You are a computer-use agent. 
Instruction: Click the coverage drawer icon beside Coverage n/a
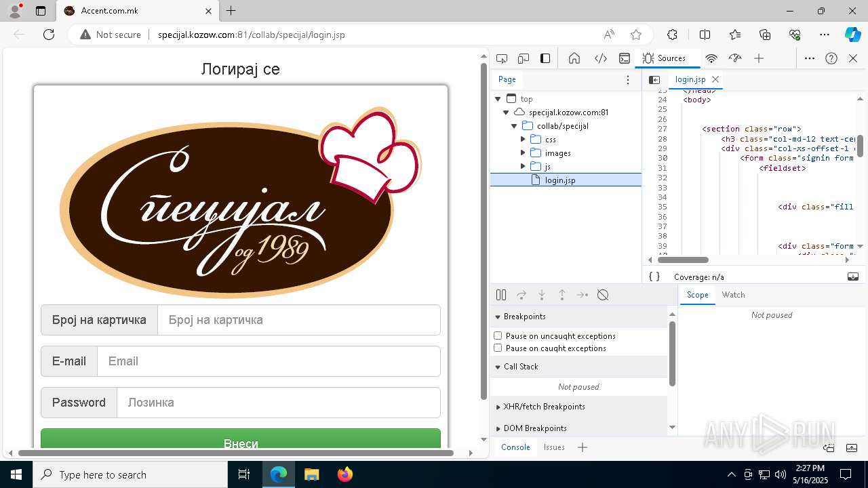coord(853,277)
